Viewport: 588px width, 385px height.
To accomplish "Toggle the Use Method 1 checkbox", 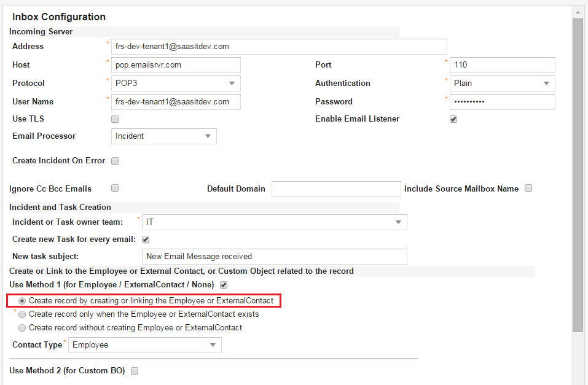I will click(x=224, y=285).
